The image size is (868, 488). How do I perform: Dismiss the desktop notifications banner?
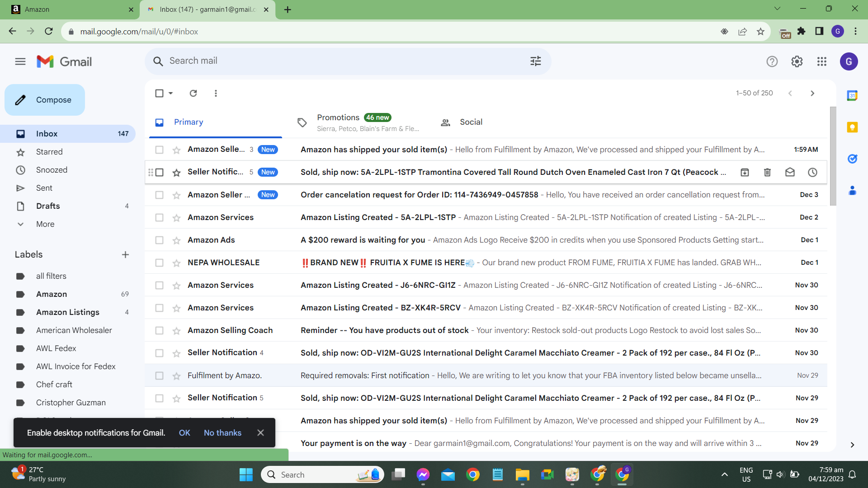tap(260, 433)
